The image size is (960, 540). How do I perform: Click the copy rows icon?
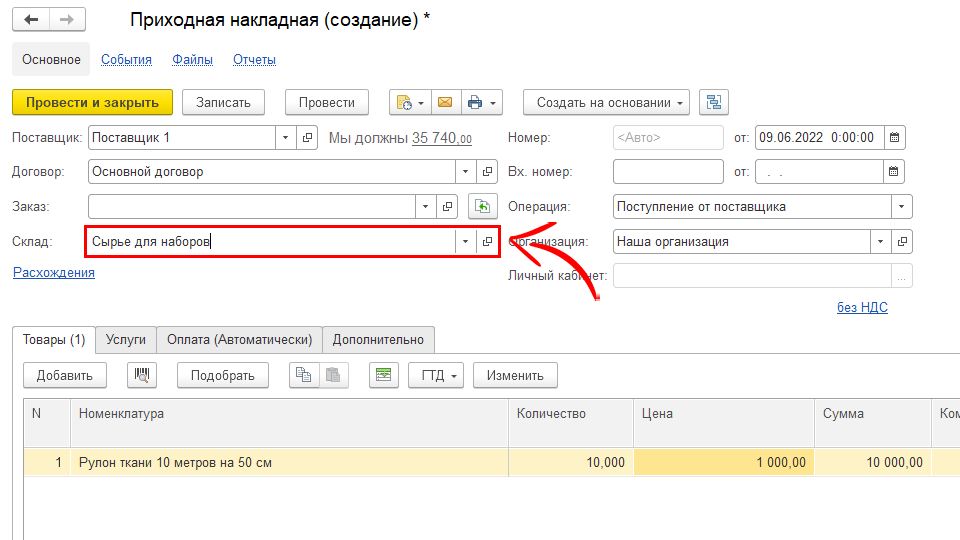(x=302, y=375)
